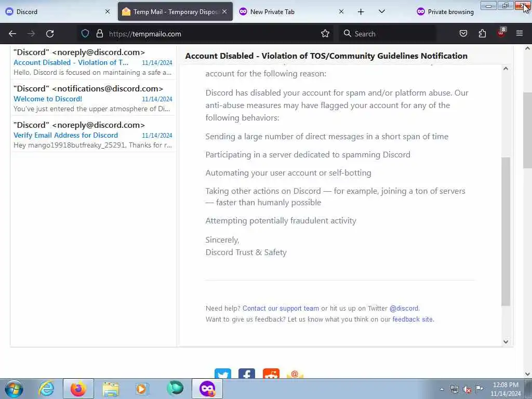Switch to the Temp Mail tab
The width and height of the screenshot is (532, 399).
[x=175, y=11]
